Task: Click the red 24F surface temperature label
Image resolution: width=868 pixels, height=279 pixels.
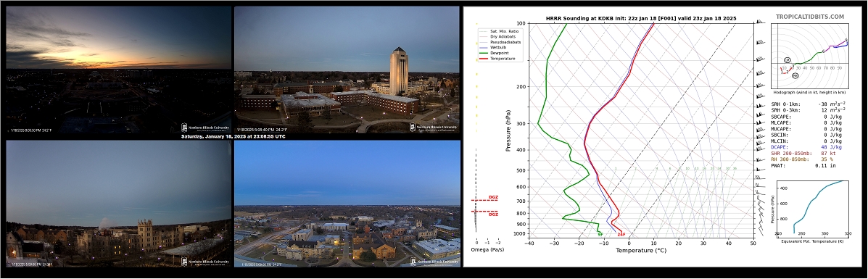Action: click(621, 234)
